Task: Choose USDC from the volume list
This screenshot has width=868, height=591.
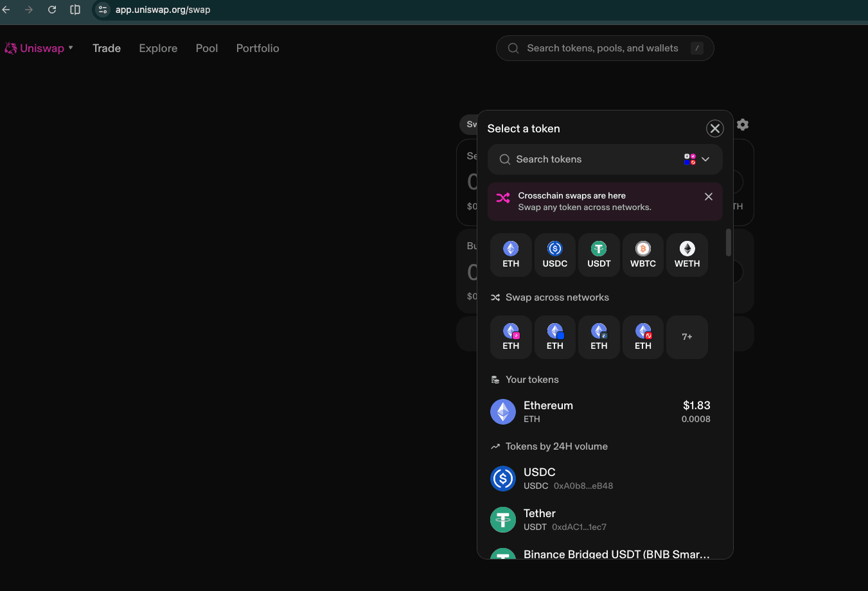Action: pyautogui.click(x=601, y=479)
